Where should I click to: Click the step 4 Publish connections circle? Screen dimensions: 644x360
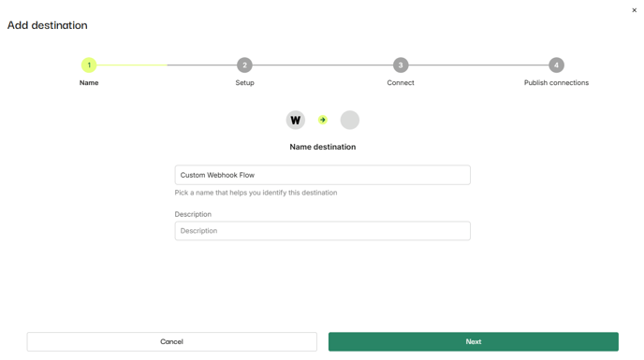tap(556, 65)
